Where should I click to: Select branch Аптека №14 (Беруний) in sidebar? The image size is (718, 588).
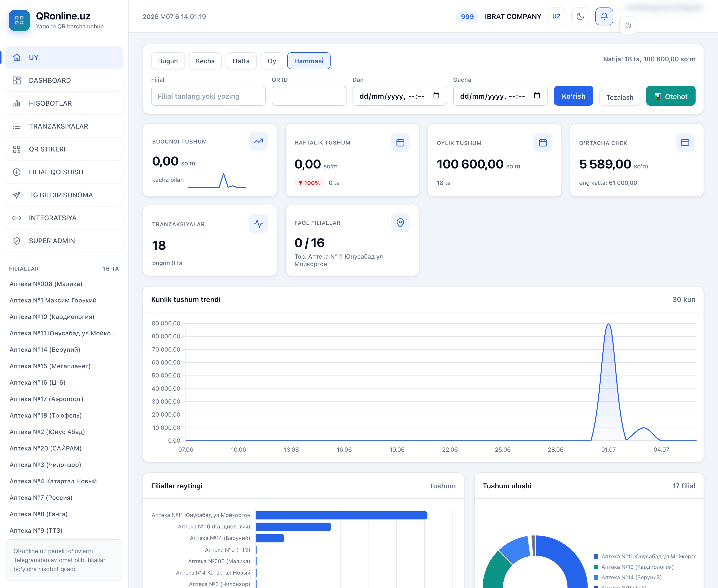(45, 350)
